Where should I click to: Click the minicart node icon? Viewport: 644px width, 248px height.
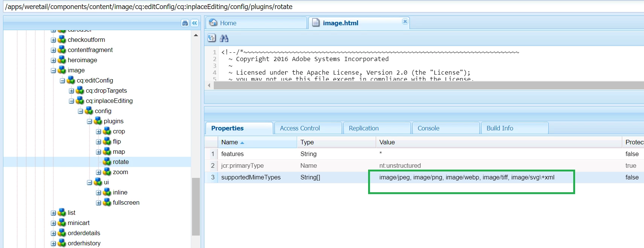[x=62, y=223]
